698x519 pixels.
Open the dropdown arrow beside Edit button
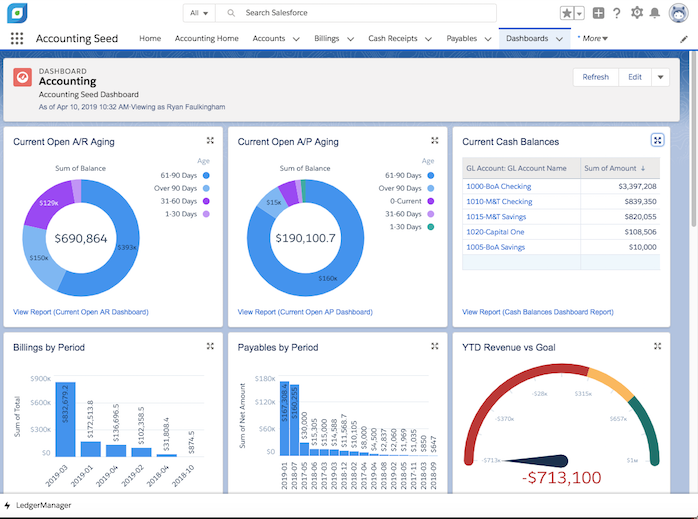[661, 77]
